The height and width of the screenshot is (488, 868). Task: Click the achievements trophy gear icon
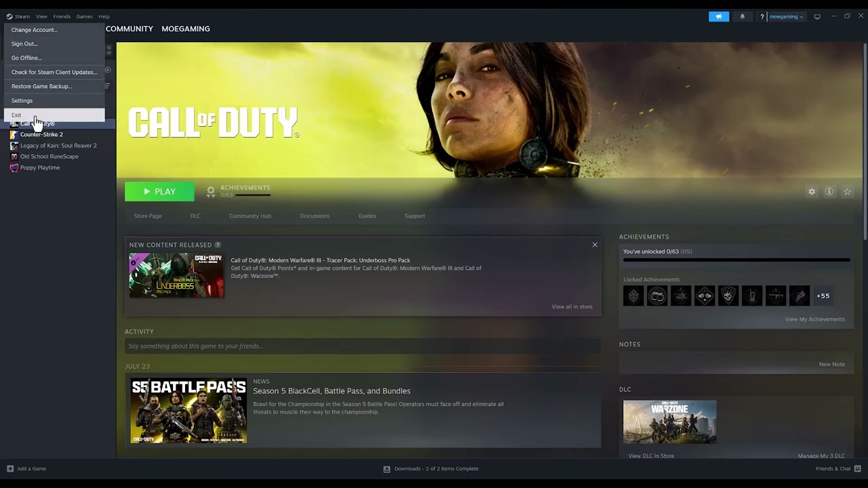[211, 192]
